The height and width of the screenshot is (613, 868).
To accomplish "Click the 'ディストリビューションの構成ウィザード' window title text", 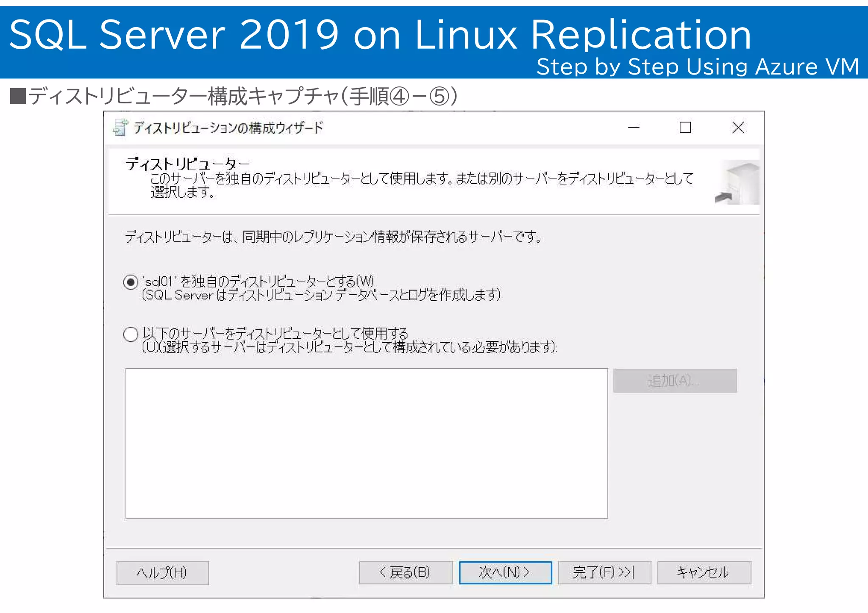I will point(228,128).
